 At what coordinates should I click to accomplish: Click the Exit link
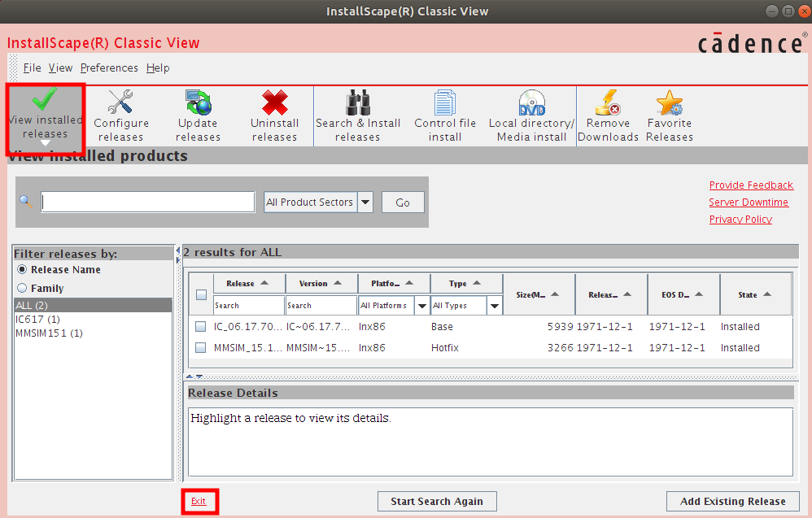click(199, 501)
